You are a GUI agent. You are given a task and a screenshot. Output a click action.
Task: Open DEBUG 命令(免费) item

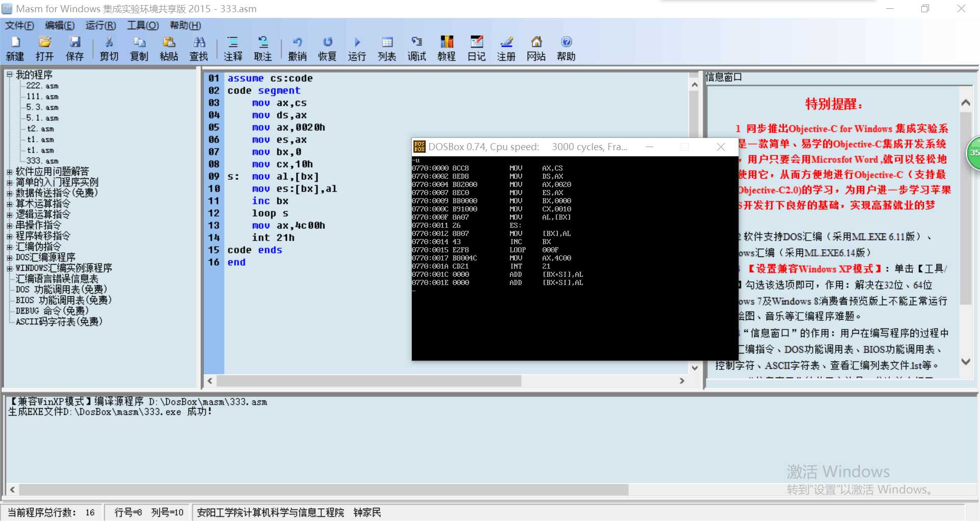point(52,311)
